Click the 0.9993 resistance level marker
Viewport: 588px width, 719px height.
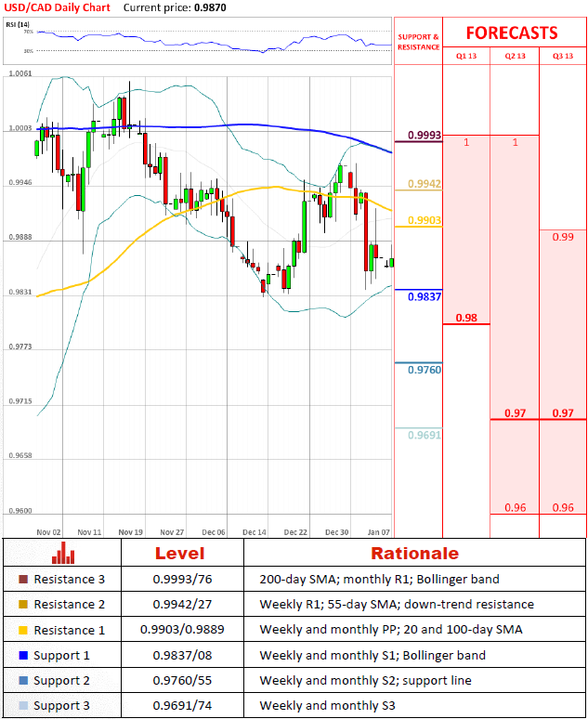425,136
